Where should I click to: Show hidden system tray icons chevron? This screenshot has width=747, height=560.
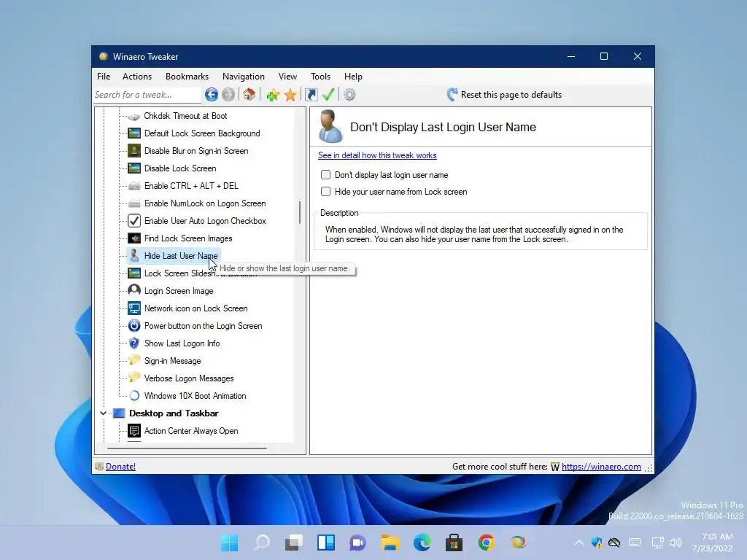click(578, 542)
